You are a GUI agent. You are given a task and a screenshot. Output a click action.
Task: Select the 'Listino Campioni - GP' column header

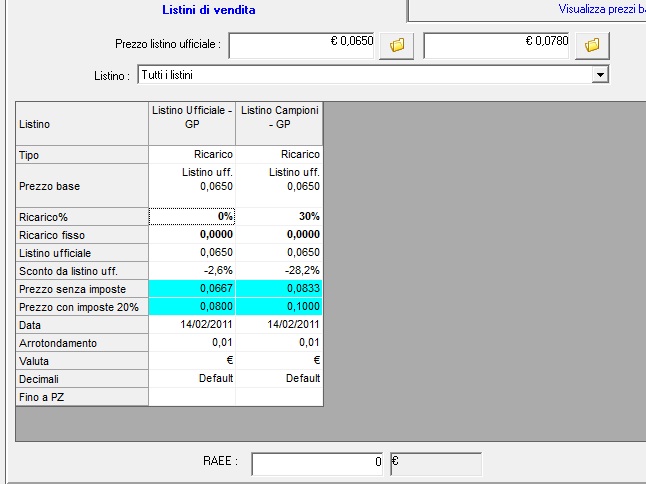(279, 124)
